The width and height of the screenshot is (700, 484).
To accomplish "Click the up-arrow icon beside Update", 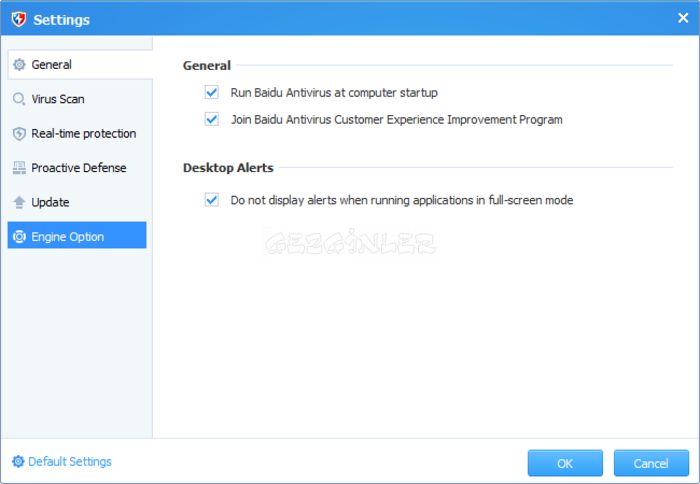I will [x=19, y=202].
